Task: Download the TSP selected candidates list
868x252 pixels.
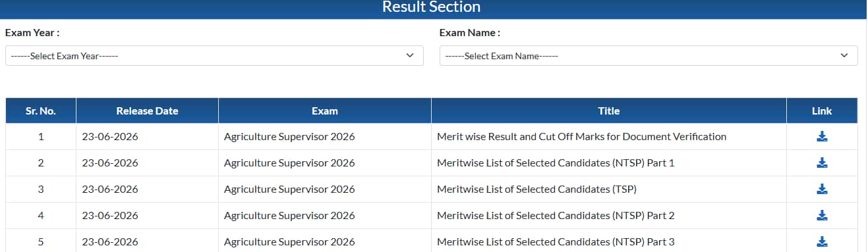Action: (x=822, y=189)
